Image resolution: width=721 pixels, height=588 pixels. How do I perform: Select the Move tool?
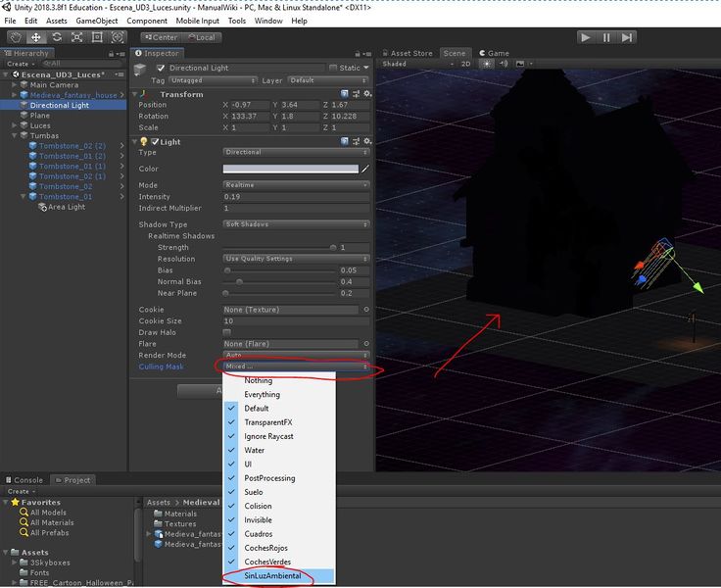point(36,37)
